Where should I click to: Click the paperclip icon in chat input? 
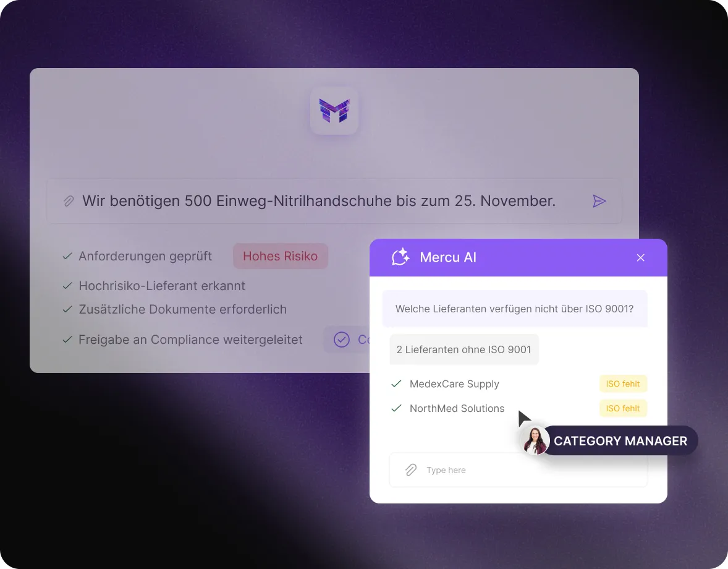pos(411,470)
